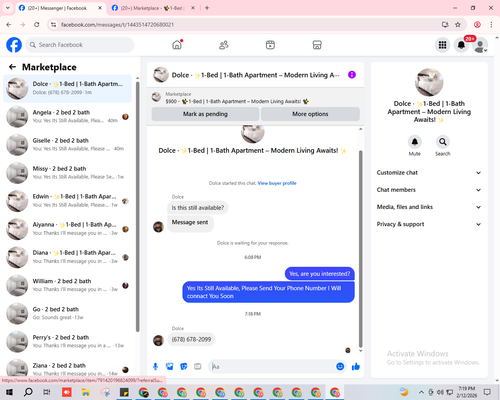The width and height of the screenshot is (500, 400).
Task: Open the purple conversation info icon
Action: (x=352, y=75)
